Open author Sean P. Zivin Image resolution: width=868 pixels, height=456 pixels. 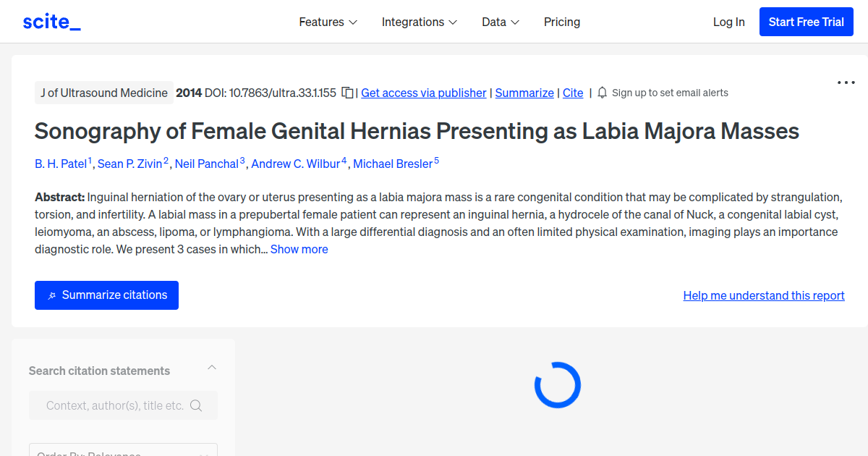pos(130,164)
